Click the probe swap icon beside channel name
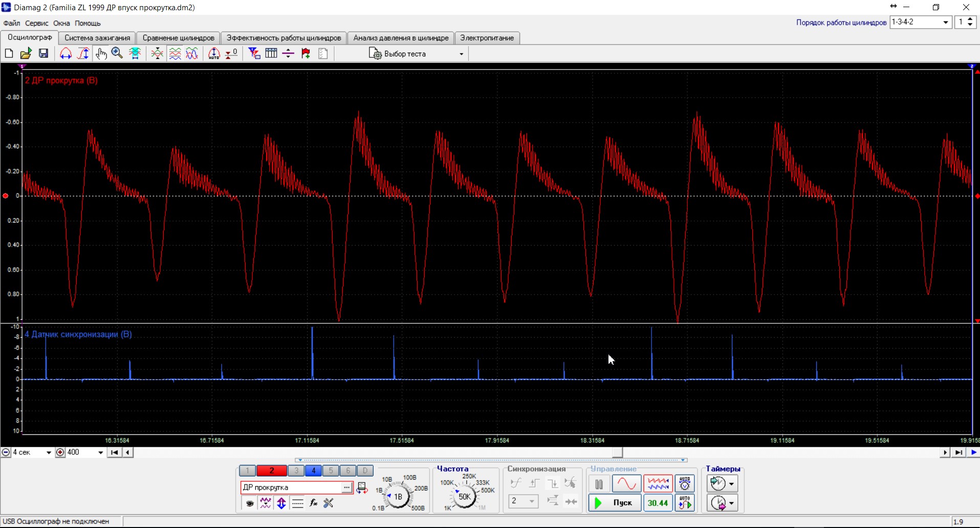The height and width of the screenshot is (528, 980). [x=362, y=488]
